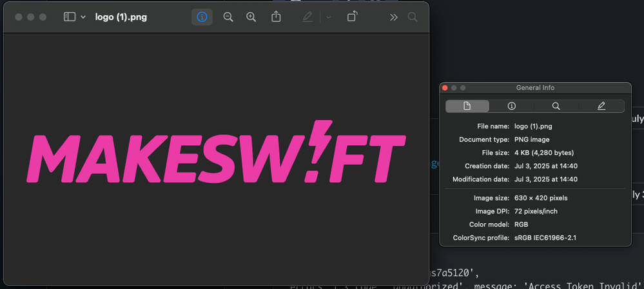Select the PNG image document type value
The width and height of the screenshot is (644, 289).
point(532,139)
